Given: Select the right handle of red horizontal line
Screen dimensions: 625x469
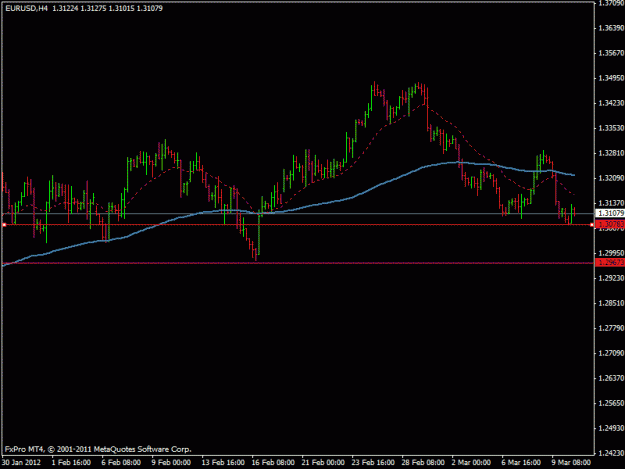Looking at the screenshot, I should (592, 225).
